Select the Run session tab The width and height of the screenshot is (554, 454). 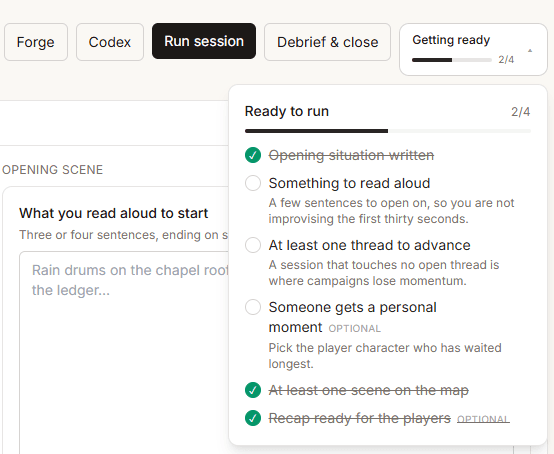pos(204,41)
